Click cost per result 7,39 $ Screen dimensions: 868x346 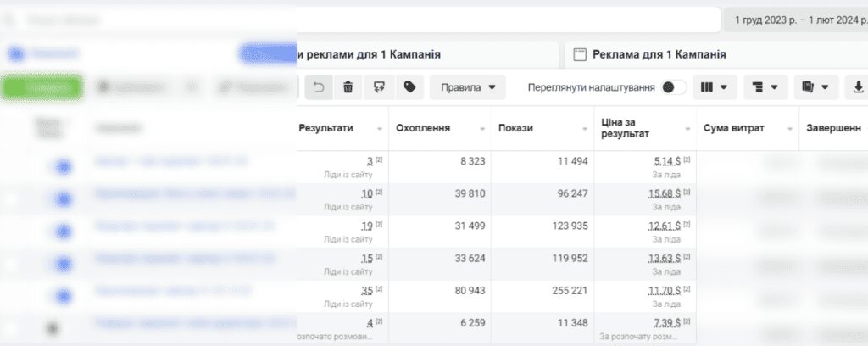click(x=668, y=323)
